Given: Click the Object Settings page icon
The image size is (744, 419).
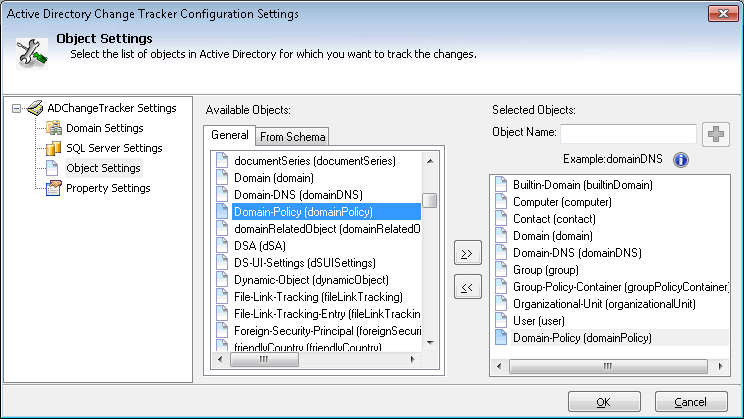Looking at the screenshot, I should coord(52,168).
